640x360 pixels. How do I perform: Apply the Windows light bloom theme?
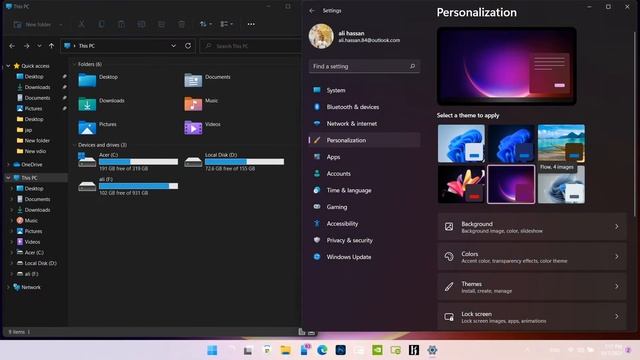pyautogui.click(x=461, y=144)
